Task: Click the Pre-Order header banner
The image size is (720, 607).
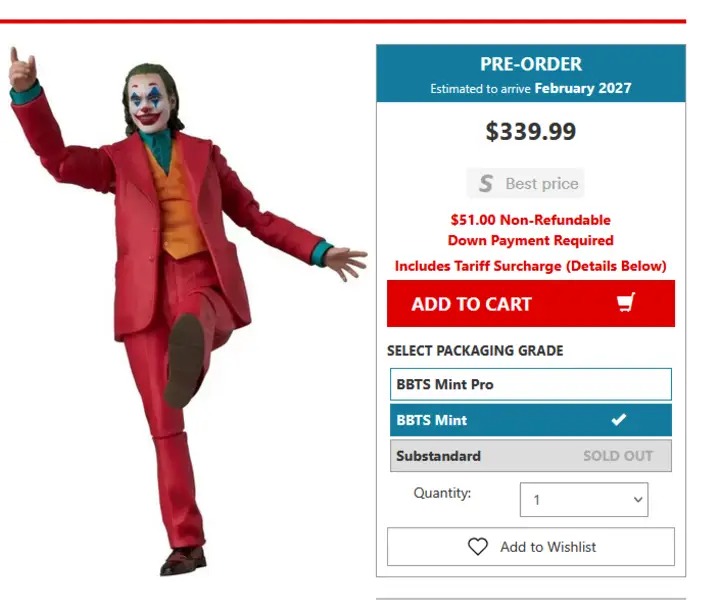Action: (531, 73)
